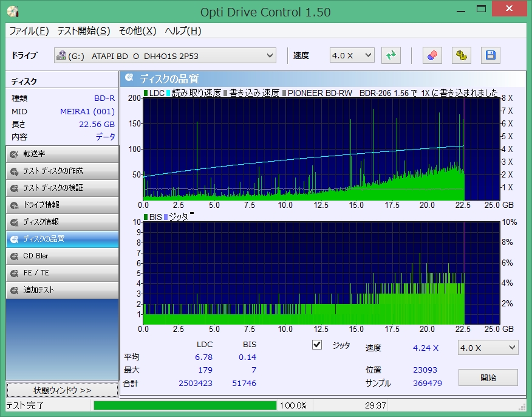Click the 内容 value データ
Image resolution: width=532 pixels, height=417 pixels.
pyautogui.click(x=105, y=137)
